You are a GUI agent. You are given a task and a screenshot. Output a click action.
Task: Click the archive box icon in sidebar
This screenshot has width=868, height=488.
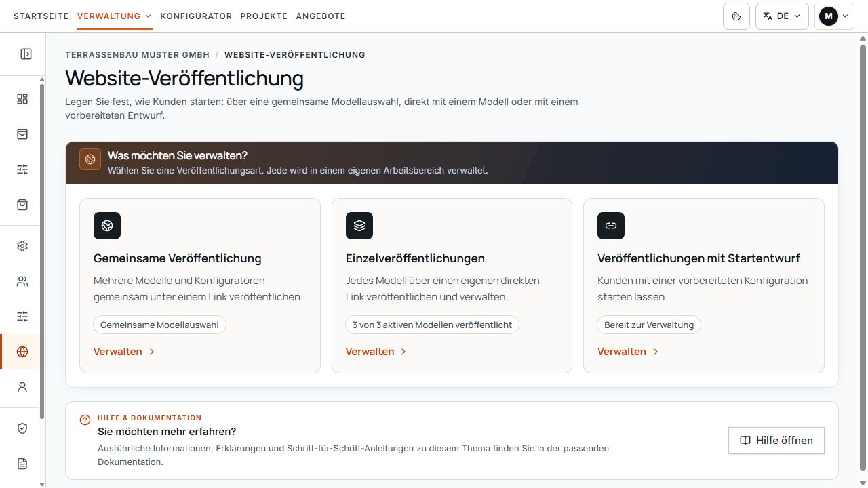click(22, 134)
